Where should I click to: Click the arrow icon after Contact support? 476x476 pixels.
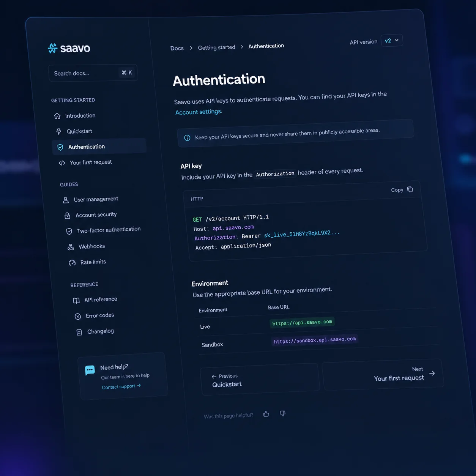pos(139,385)
